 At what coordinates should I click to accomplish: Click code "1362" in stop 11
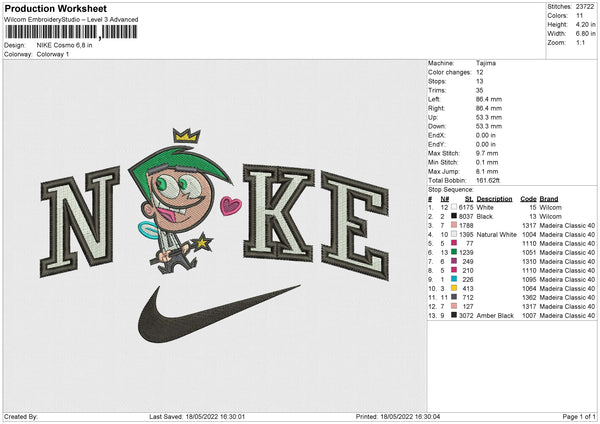[x=529, y=298]
